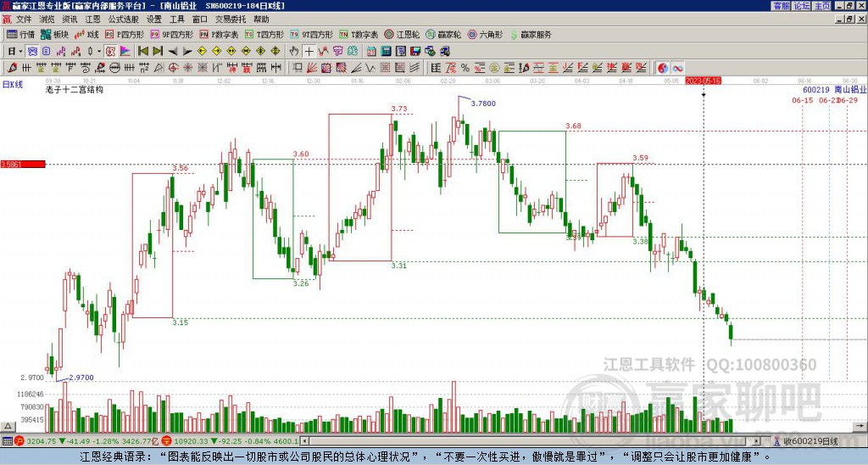Click the scroll up triangle beside volume
Screen dimensions: 868x465
pyautogui.click(x=8, y=426)
